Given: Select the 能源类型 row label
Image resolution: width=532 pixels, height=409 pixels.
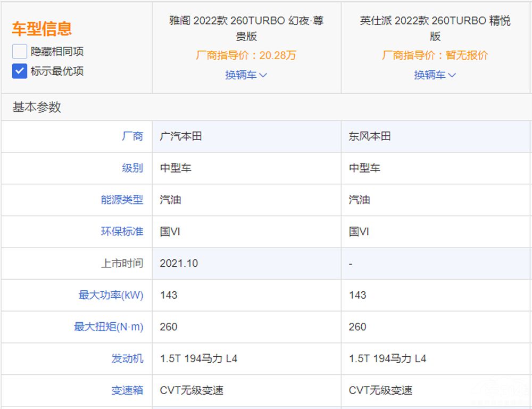Looking at the screenshot, I should 122,200.
